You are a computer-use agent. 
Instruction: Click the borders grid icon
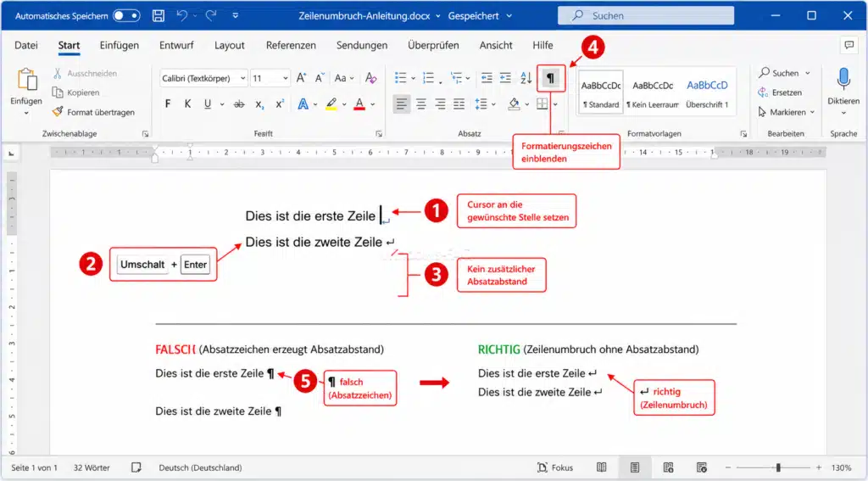coord(542,103)
